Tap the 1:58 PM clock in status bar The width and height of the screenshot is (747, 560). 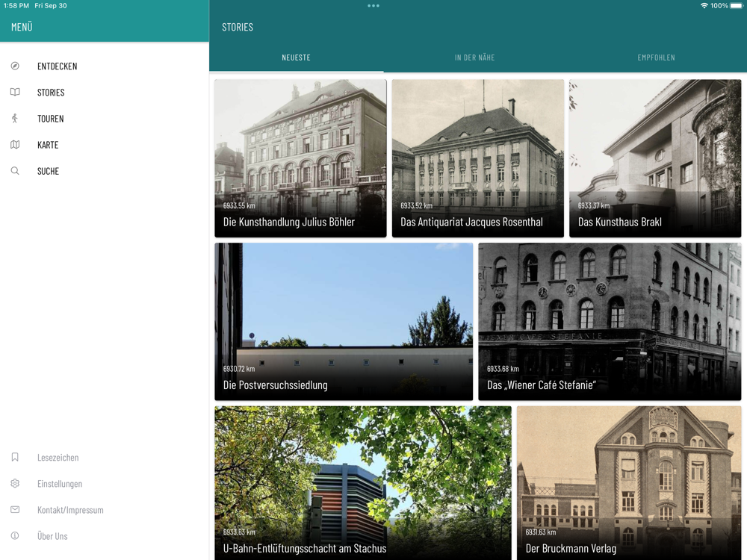coord(16,6)
